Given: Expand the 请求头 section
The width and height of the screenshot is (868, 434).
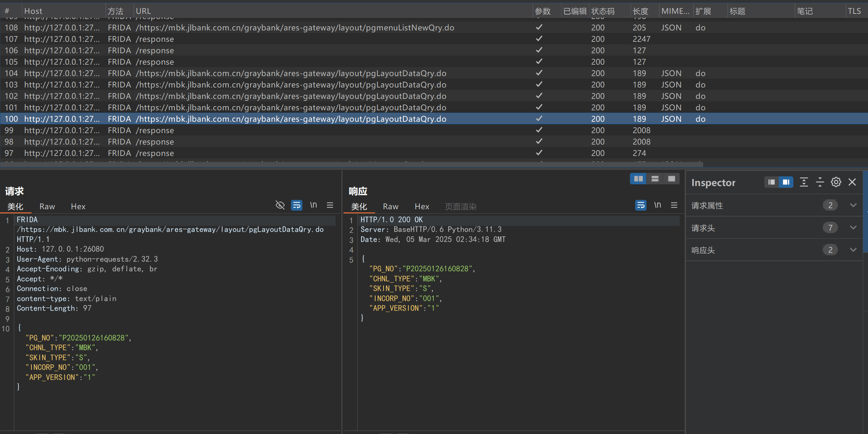Looking at the screenshot, I should coord(853,228).
